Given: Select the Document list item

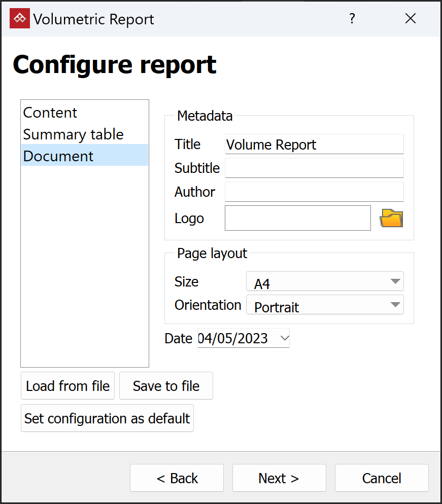Looking at the screenshot, I should pyautogui.click(x=58, y=156).
